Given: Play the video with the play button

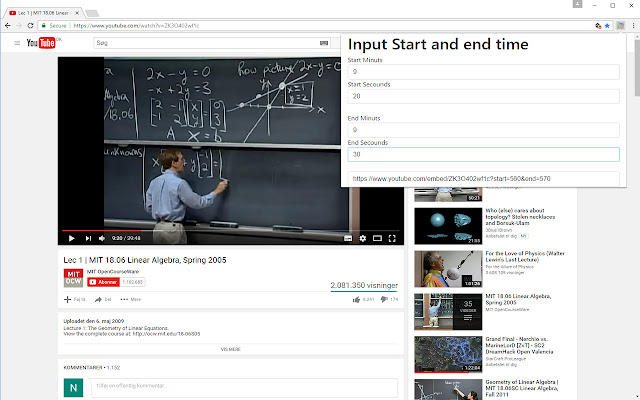Looking at the screenshot, I should click(71, 238).
